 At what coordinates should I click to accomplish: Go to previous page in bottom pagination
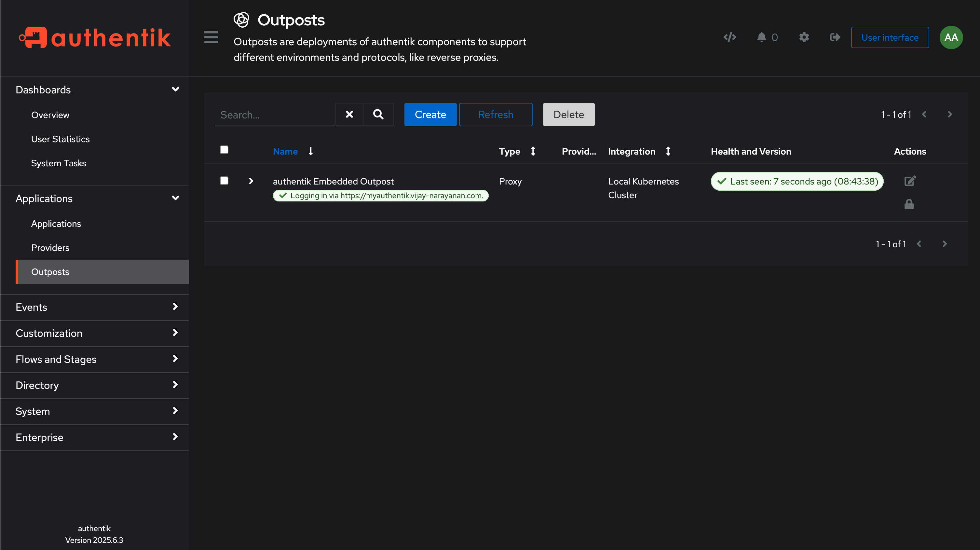pyautogui.click(x=919, y=244)
